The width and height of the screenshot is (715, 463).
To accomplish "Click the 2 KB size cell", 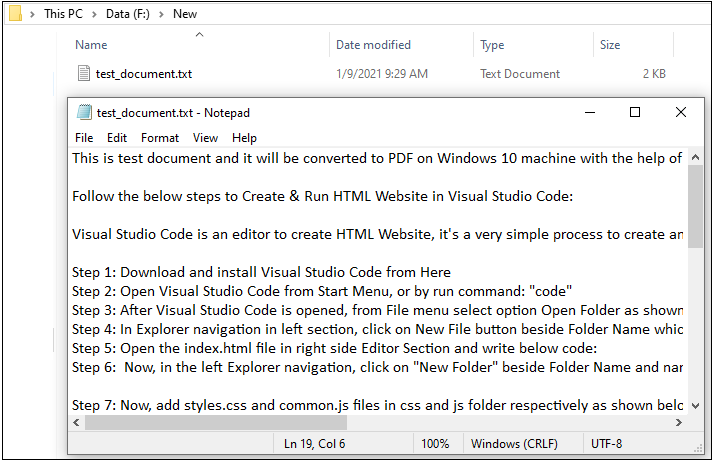I will (654, 74).
